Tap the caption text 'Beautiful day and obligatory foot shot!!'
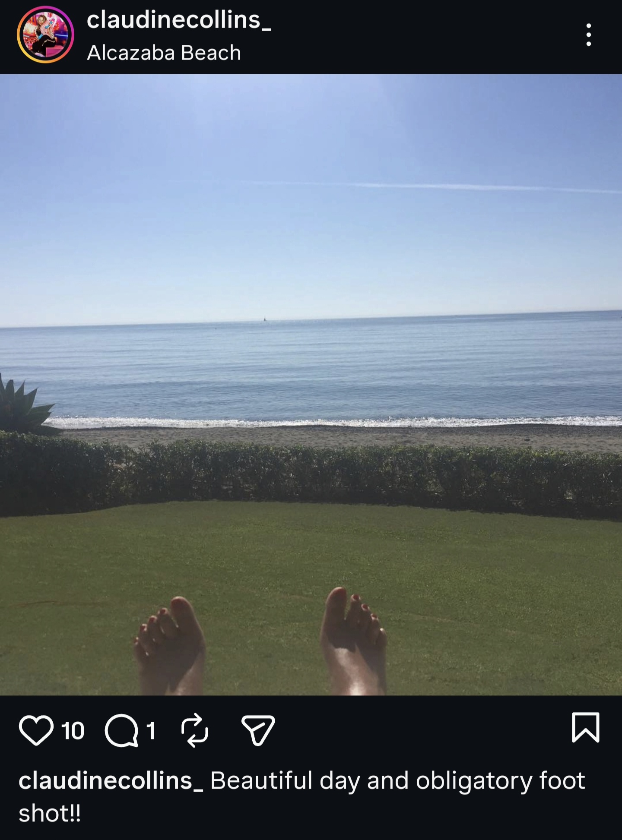The image size is (622, 840). point(302,797)
